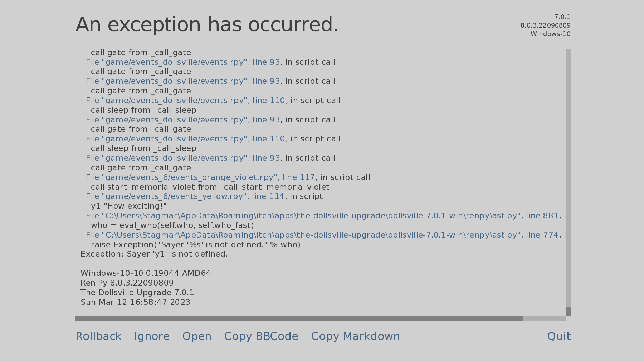This screenshot has width=644, height=361.
Task: Click the vertical scrollbar track near the top
Action: (x=568, y=57)
